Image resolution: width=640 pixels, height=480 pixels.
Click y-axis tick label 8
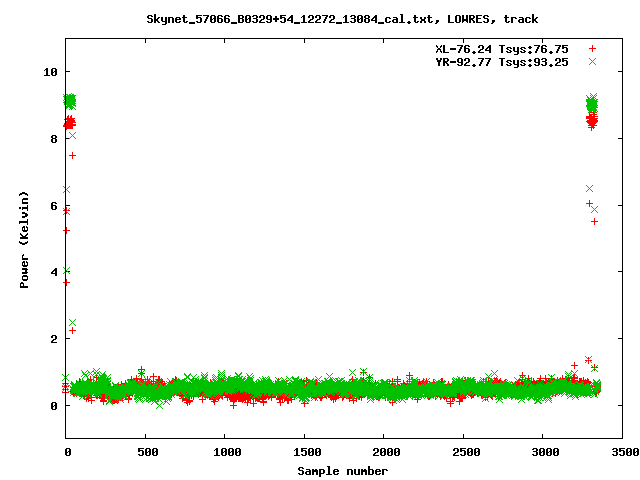[54, 139]
